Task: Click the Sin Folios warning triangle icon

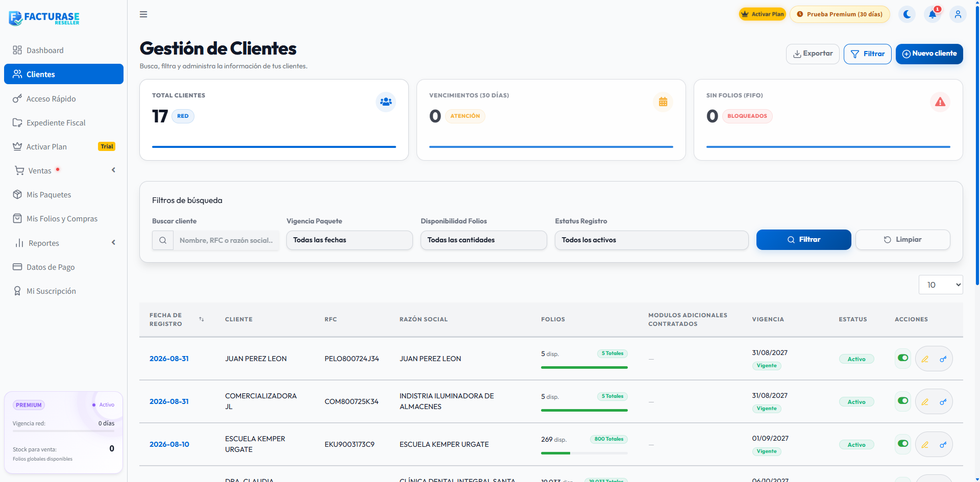Action: click(940, 102)
